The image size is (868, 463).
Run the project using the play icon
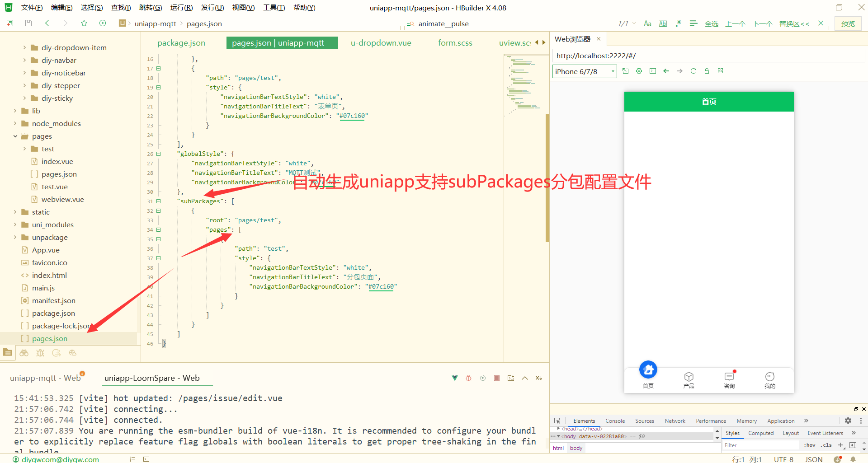(x=103, y=23)
